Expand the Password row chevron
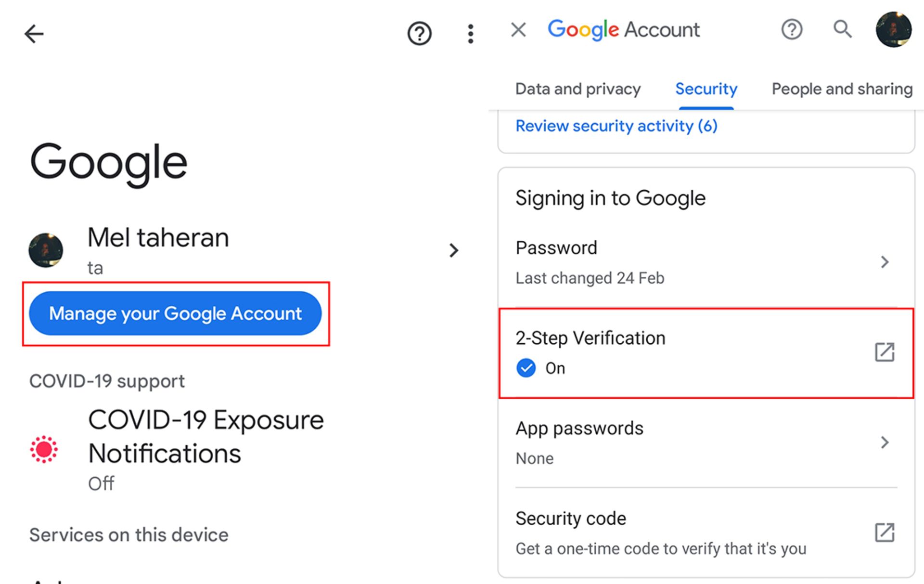 point(885,262)
